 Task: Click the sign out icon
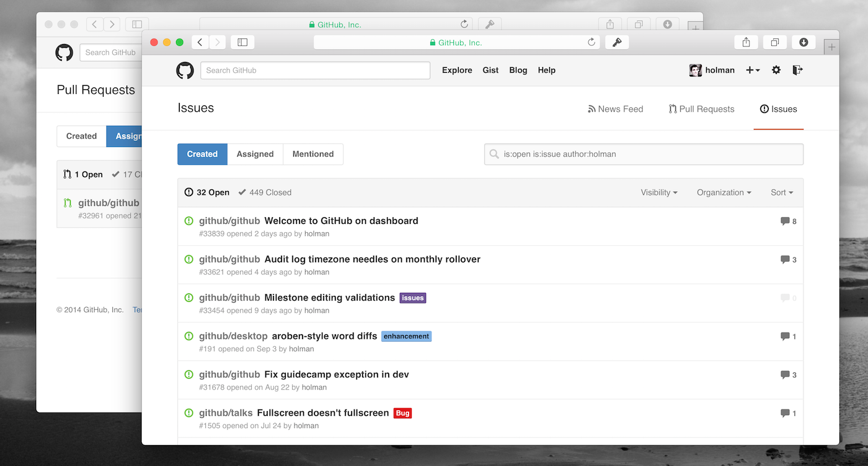click(x=797, y=70)
